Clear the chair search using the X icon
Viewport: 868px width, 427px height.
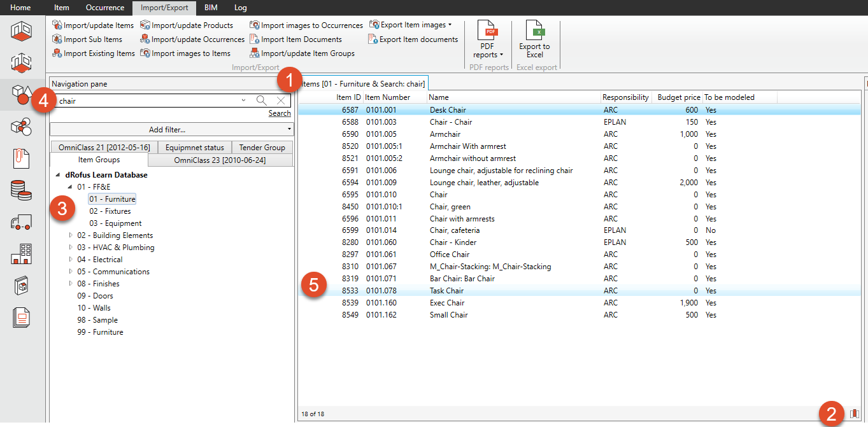click(280, 100)
